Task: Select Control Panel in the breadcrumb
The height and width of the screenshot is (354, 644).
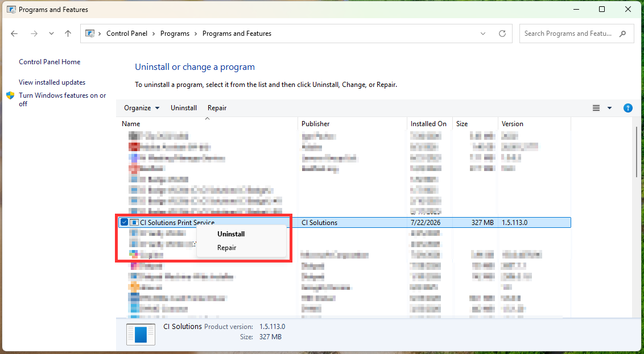Action: point(127,34)
